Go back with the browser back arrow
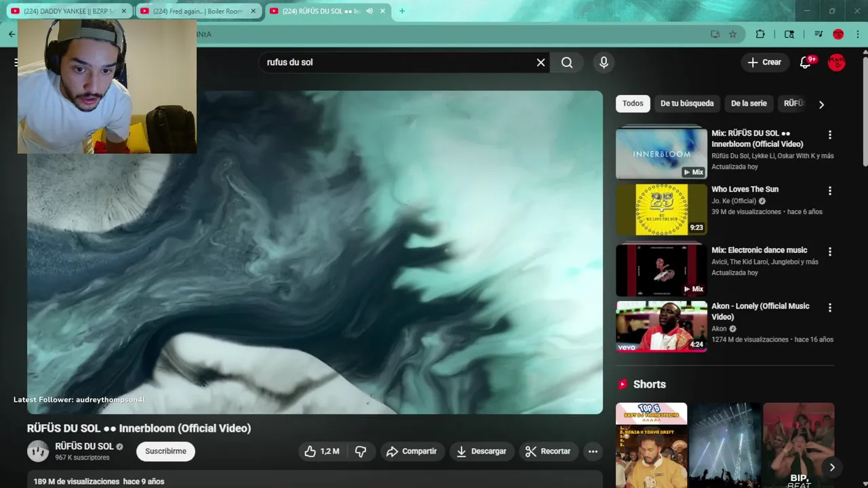This screenshot has height=488, width=868. pyautogui.click(x=12, y=34)
